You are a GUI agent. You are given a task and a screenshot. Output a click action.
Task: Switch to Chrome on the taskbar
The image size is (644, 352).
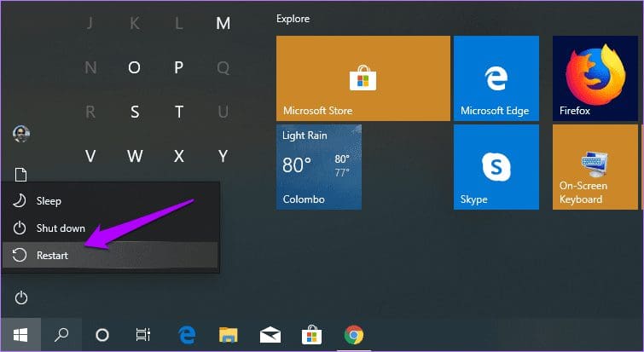354,335
